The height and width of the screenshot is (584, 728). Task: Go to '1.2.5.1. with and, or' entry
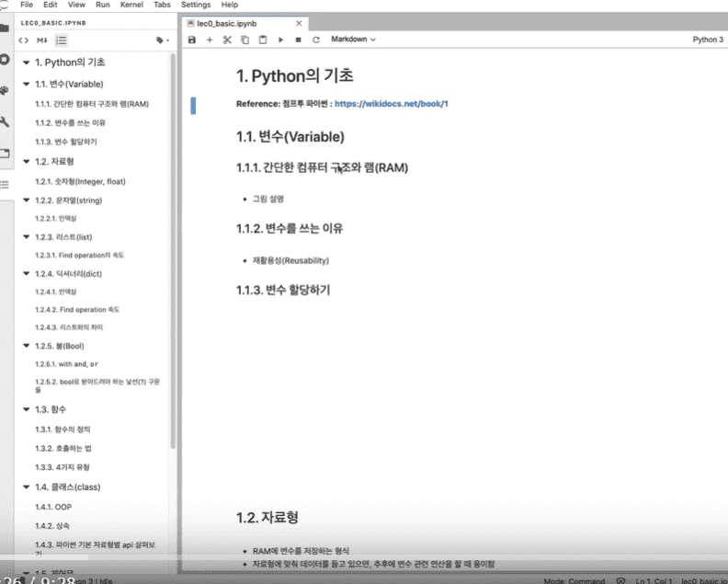point(66,364)
